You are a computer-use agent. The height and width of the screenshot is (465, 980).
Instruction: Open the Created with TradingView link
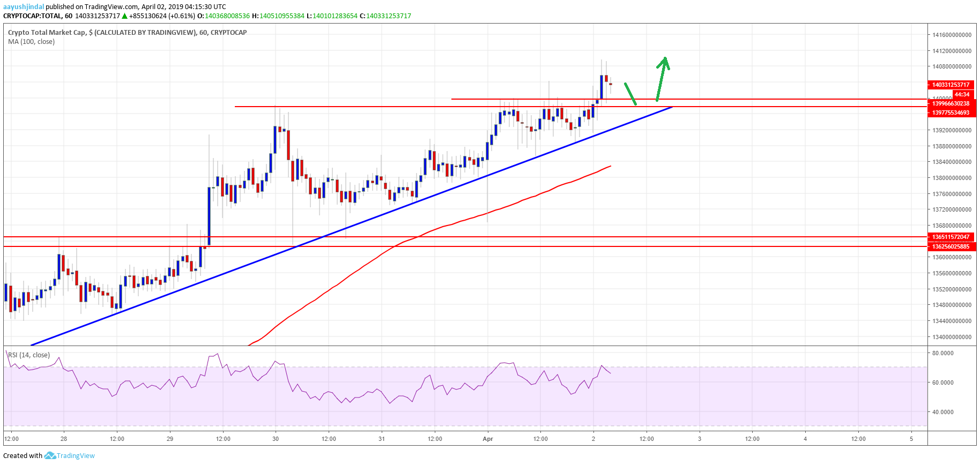[x=49, y=456]
